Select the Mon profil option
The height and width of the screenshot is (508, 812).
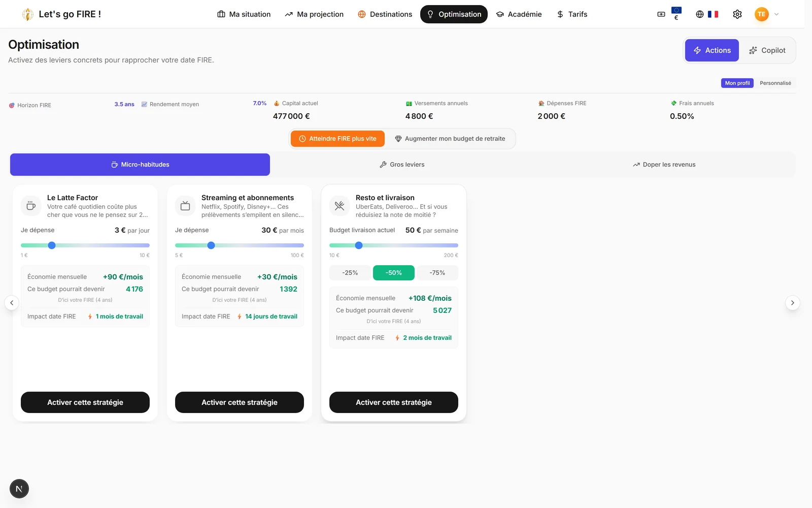point(737,83)
